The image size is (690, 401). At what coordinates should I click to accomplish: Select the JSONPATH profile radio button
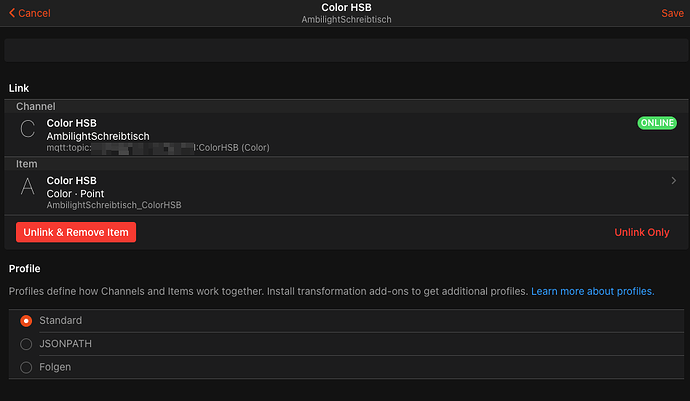pos(26,344)
